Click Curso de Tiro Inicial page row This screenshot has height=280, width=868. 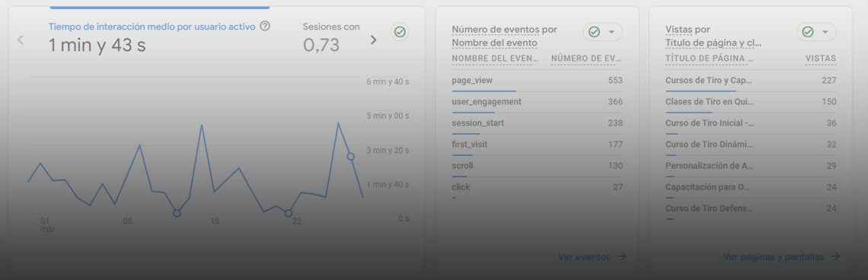click(x=751, y=123)
